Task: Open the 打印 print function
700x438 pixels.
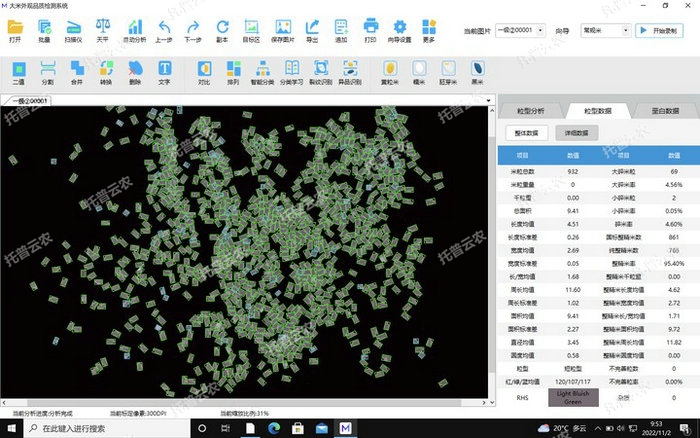Action: [x=371, y=28]
